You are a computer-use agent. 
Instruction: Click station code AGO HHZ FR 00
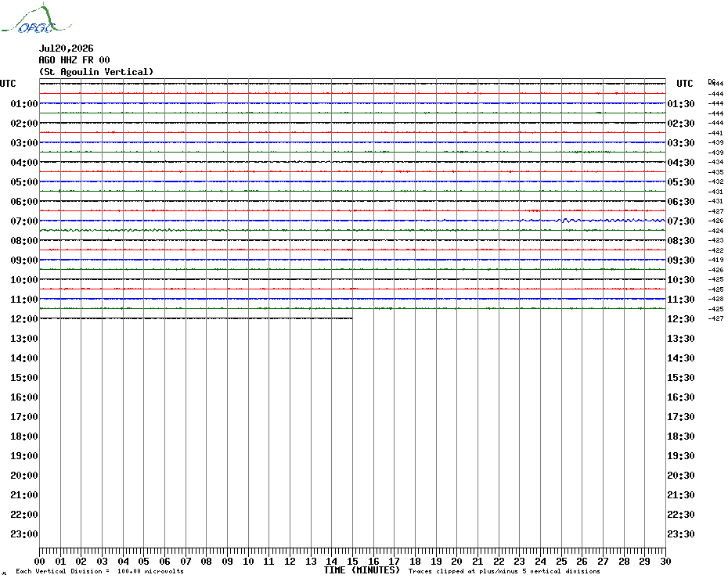coord(74,60)
